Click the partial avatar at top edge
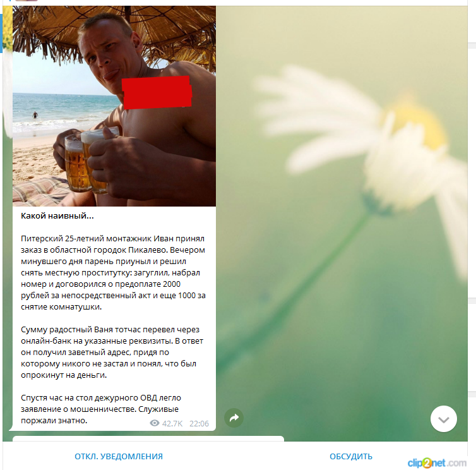Viewport: 476px width, 470px height. pyautogui.click(x=27, y=1)
